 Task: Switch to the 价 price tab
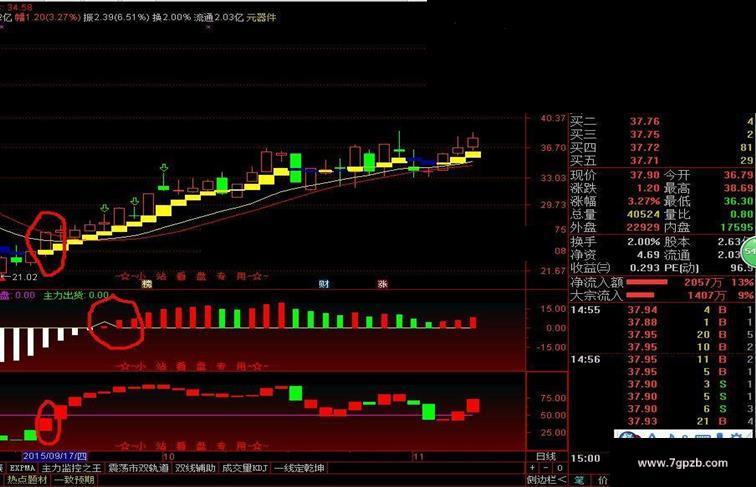[603, 480]
